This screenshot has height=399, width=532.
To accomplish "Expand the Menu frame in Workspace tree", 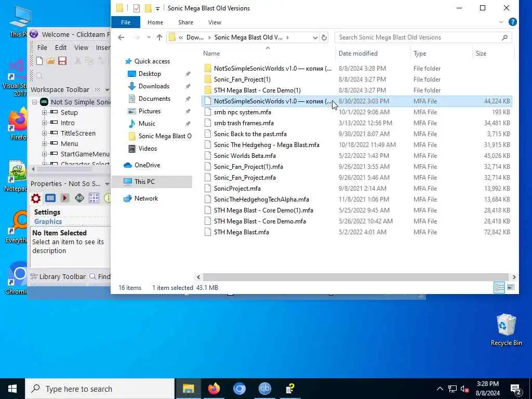I will [44, 144].
